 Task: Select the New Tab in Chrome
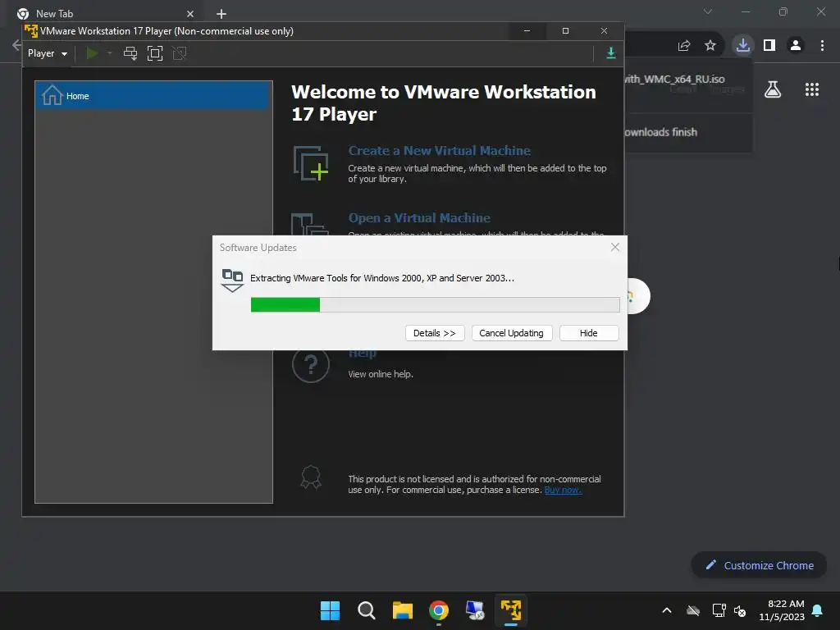click(x=104, y=13)
